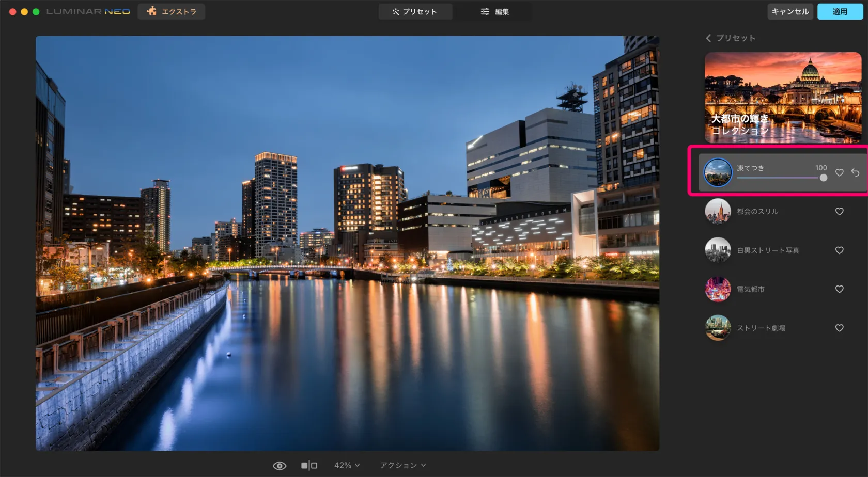Choose the 電気都市 preset thumbnail

click(x=718, y=289)
